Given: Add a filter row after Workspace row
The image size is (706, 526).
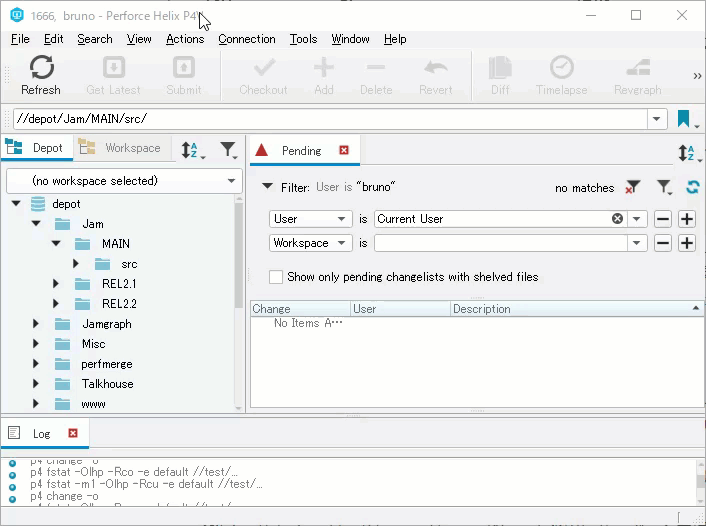Looking at the screenshot, I should (x=687, y=244).
